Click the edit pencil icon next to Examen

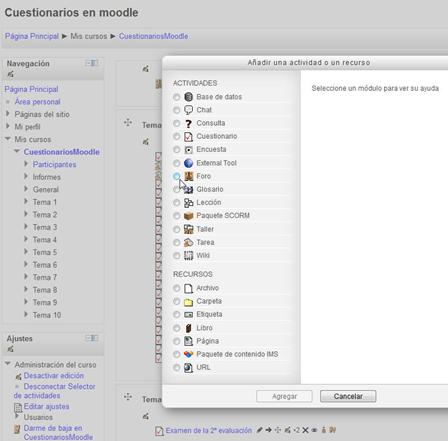[x=259, y=430]
